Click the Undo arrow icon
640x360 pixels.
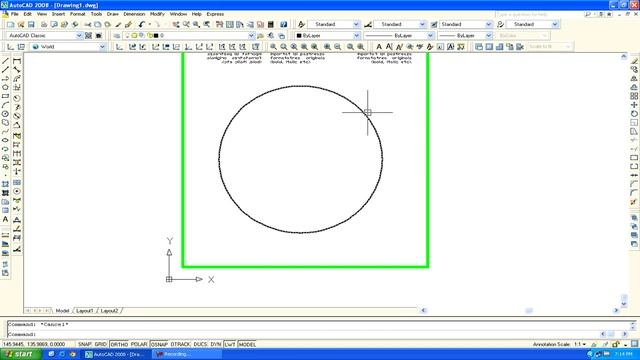[x=141, y=24]
